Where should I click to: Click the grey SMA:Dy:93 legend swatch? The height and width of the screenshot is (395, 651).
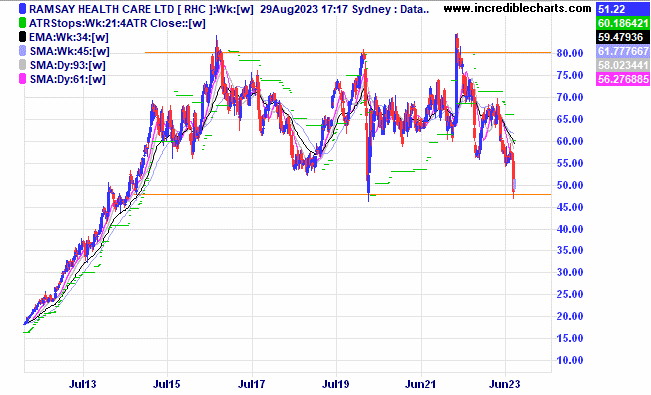(22, 65)
